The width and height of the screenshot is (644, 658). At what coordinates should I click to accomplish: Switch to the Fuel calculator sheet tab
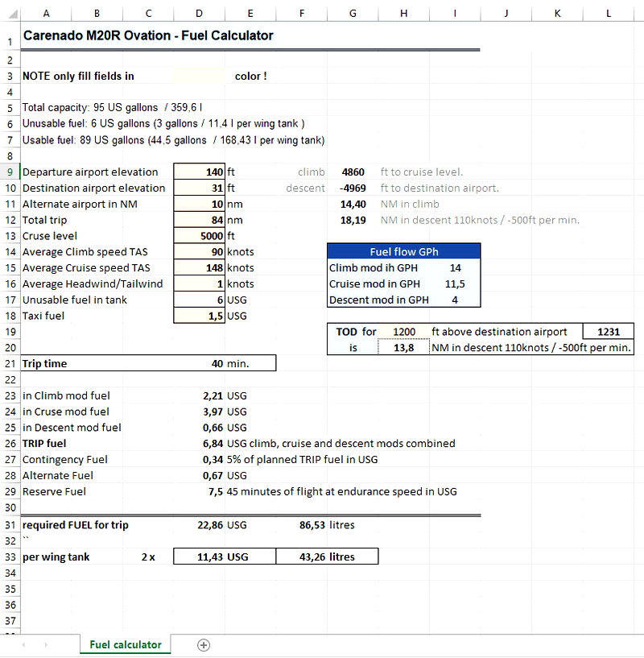tap(125, 645)
